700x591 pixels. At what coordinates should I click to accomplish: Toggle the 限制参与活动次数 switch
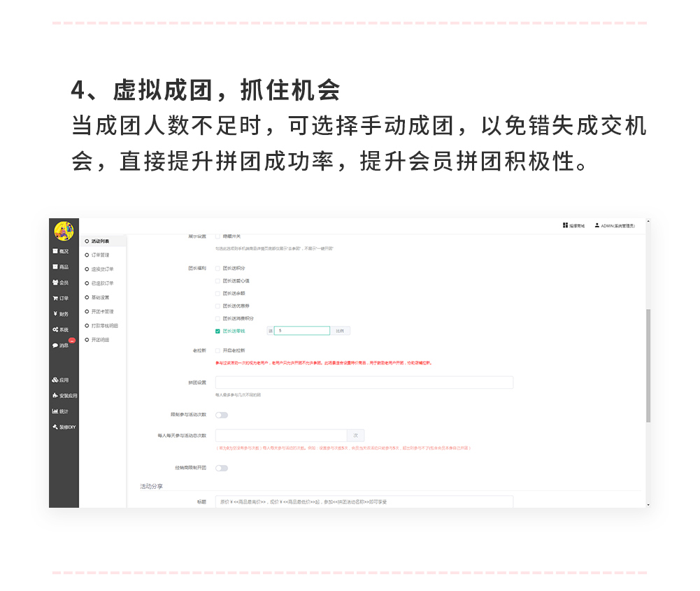click(222, 415)
